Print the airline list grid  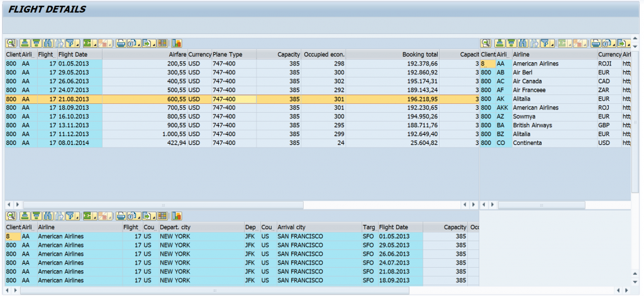596,43
